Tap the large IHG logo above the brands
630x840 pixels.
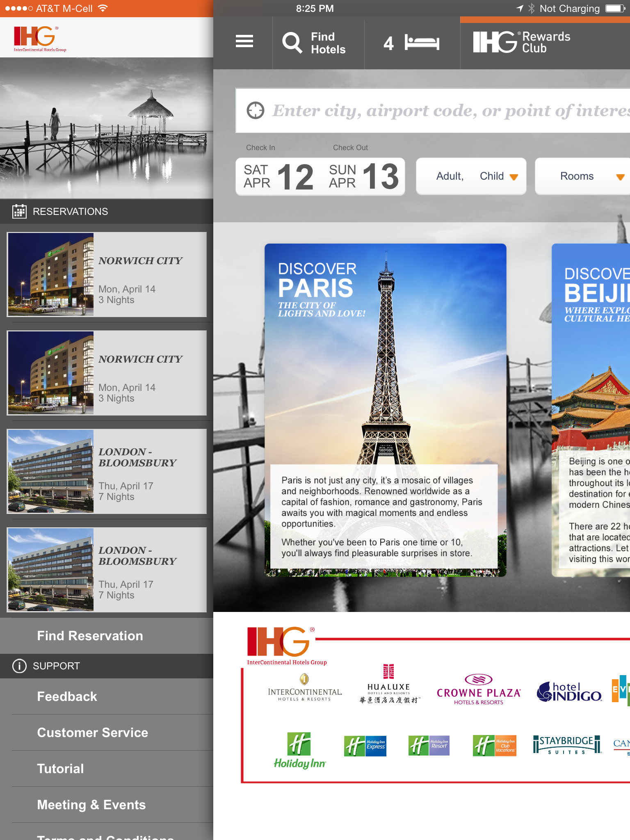(x=287, y=646)
